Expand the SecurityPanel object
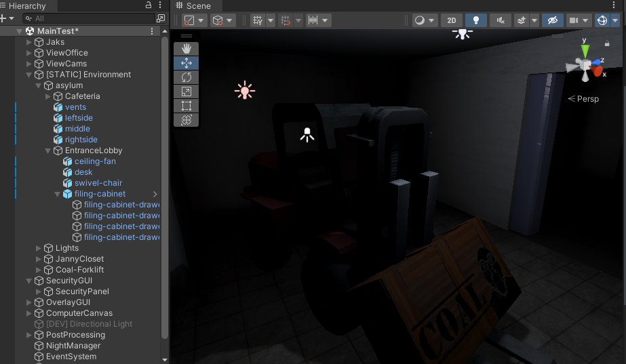 click(39, 291)
